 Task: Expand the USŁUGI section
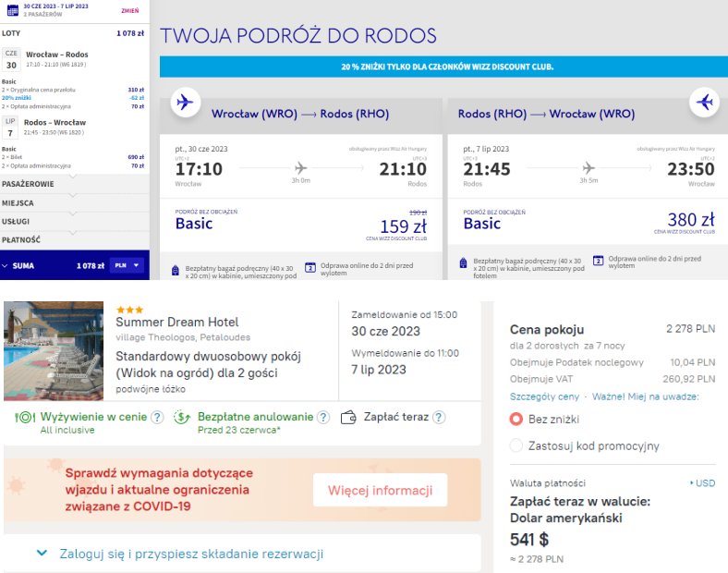point(75,222)
